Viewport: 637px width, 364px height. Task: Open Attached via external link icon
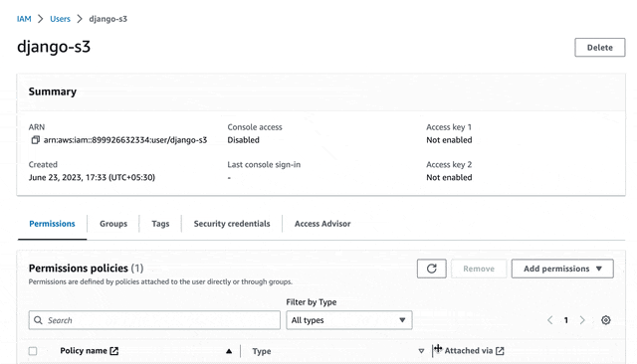pos(500,351)
